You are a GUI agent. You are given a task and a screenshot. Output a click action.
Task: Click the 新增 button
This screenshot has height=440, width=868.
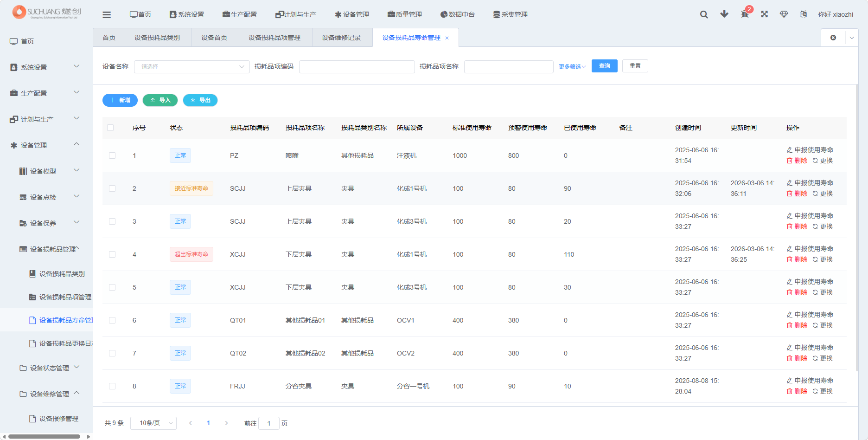tap(120, 100)
